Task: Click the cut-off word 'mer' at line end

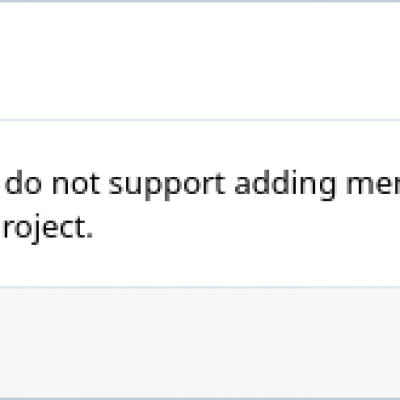Action: point(373,185)
